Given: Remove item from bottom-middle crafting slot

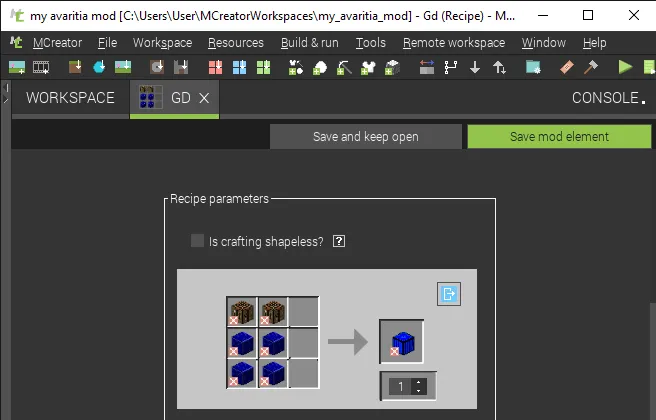Looking at the screenshot, I should (x=264, y=382).
